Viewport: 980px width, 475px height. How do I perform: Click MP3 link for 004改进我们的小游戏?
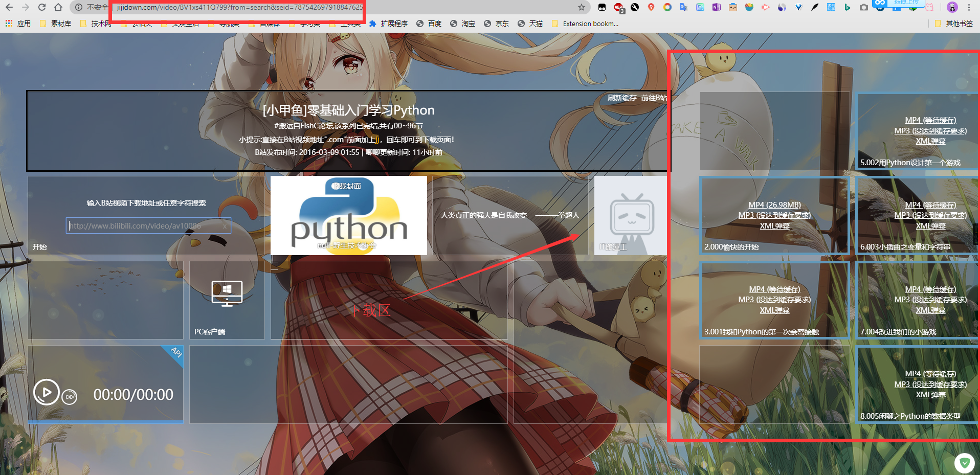click(x=930, y=300)
